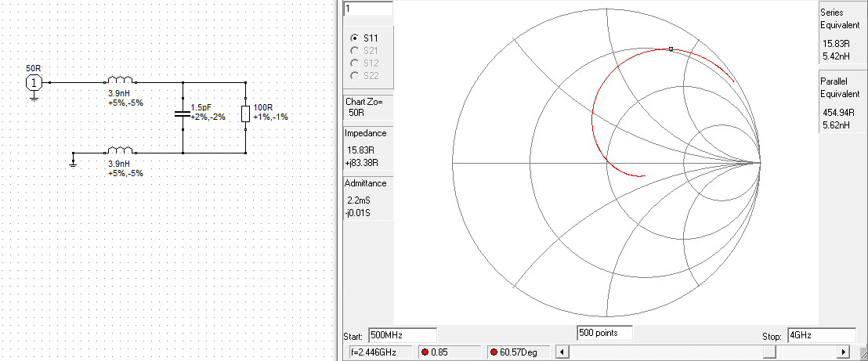The image size is (868, 361).
Task: Click the 50R port impedance label
Action: tap(34, 68)
